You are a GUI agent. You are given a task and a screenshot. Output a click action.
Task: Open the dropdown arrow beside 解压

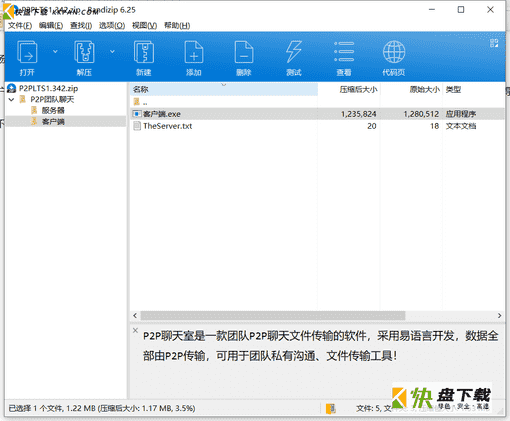pyautogui.click(x=112, y=52)
